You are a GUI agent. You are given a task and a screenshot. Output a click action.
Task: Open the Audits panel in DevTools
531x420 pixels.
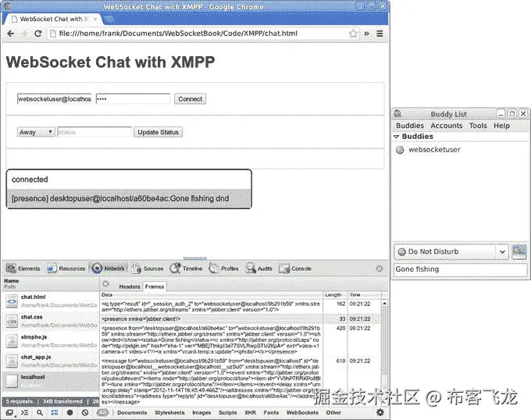259,269
